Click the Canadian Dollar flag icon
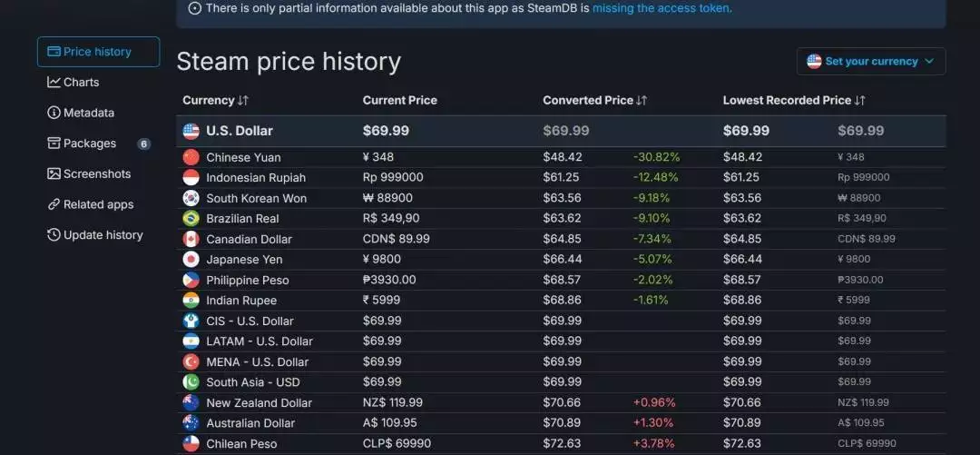Screen dimensions: 980x455 [191, 239]
